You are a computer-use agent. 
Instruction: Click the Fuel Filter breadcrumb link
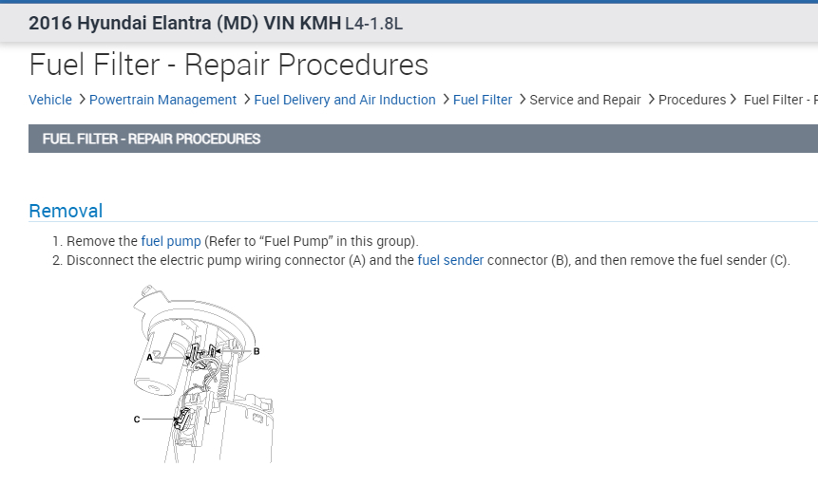tap(483, 100)
